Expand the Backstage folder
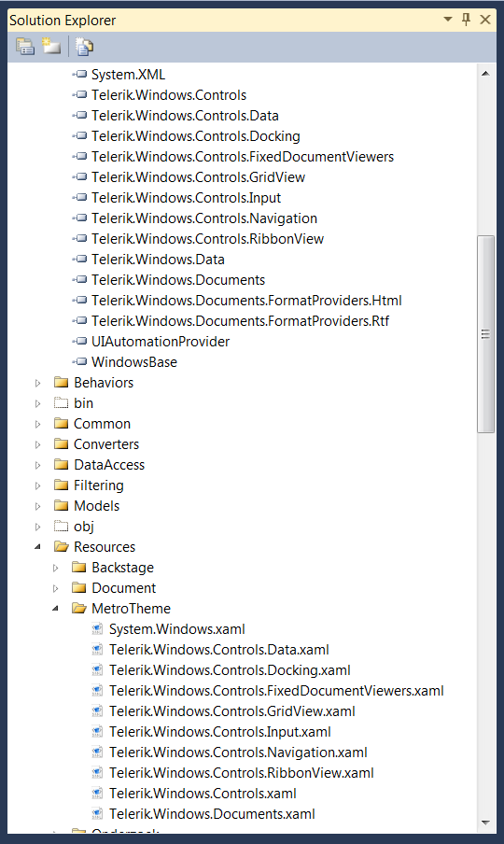The height and width of the screenshot is (844, 504). (x=55, y=568)
